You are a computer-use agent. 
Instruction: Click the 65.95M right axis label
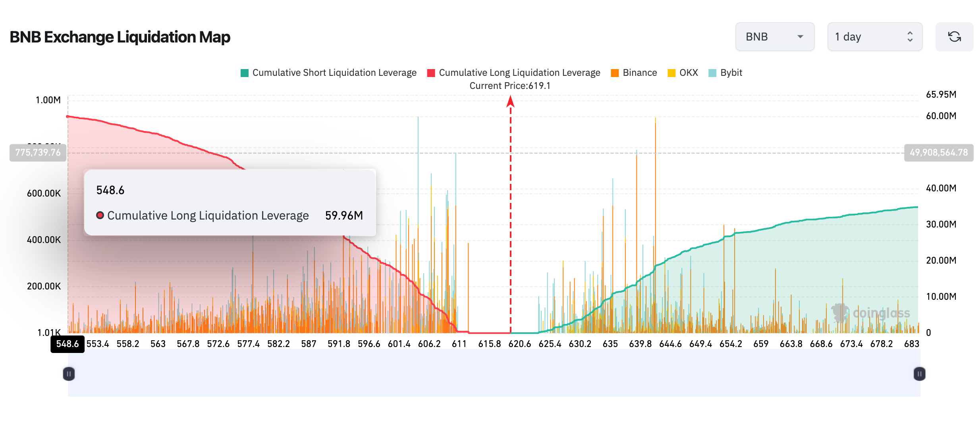[x=941, y=94]
